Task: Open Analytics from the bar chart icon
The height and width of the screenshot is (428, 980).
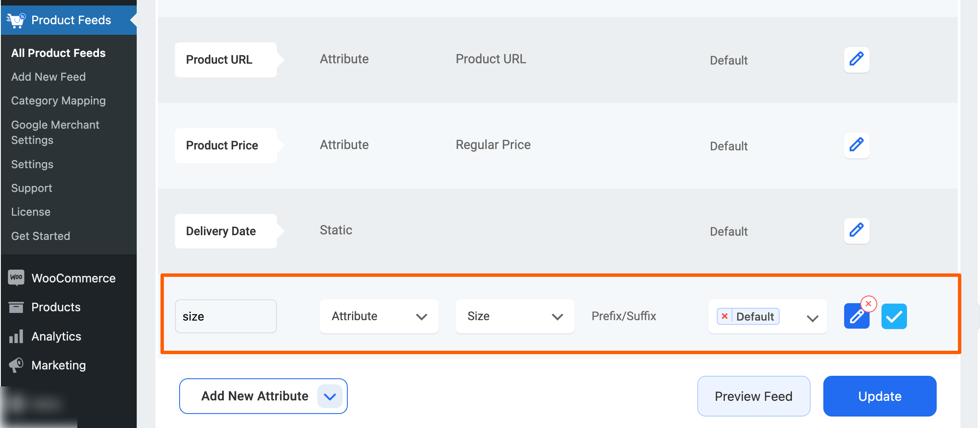Action: pyautogui.click(x=16, y=336)
